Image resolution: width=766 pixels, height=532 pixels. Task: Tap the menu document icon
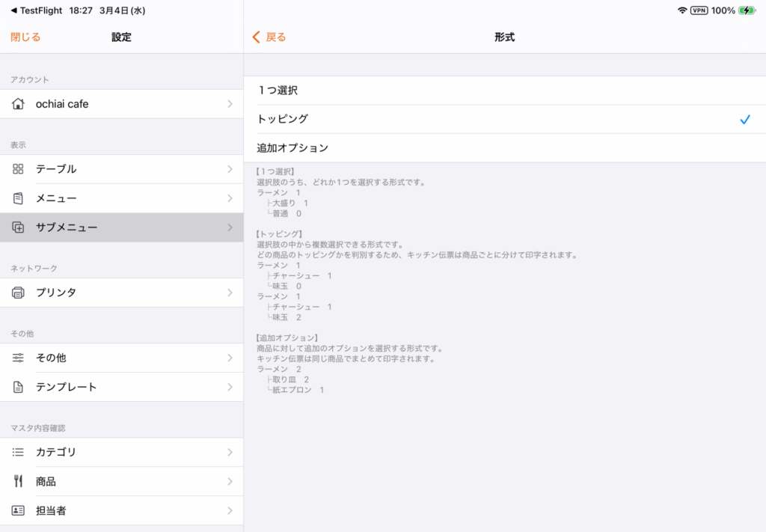19,198
